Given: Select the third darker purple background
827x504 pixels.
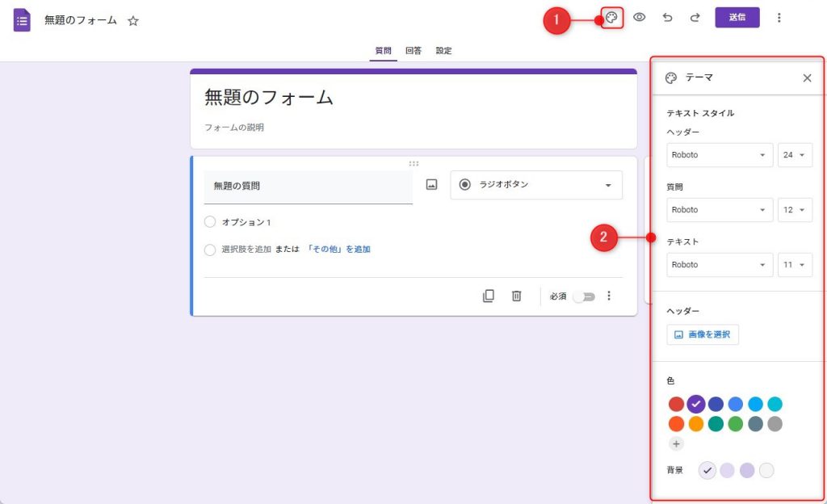Looking at the screenshot, I should (x=747, y=470).
